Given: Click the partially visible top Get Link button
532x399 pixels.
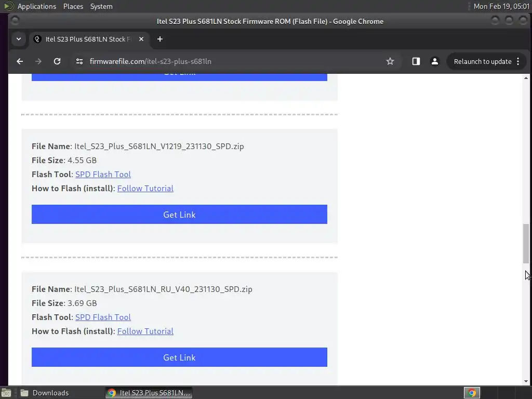Looking at the screenshot, I should pyautogui.click(x=179, y=77).
